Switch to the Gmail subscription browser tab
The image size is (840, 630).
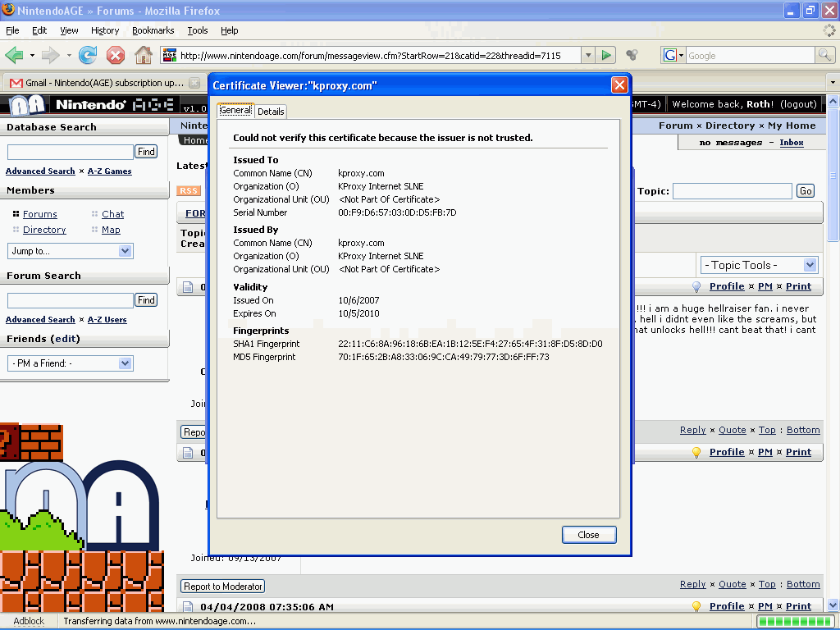tap(104, 83)
